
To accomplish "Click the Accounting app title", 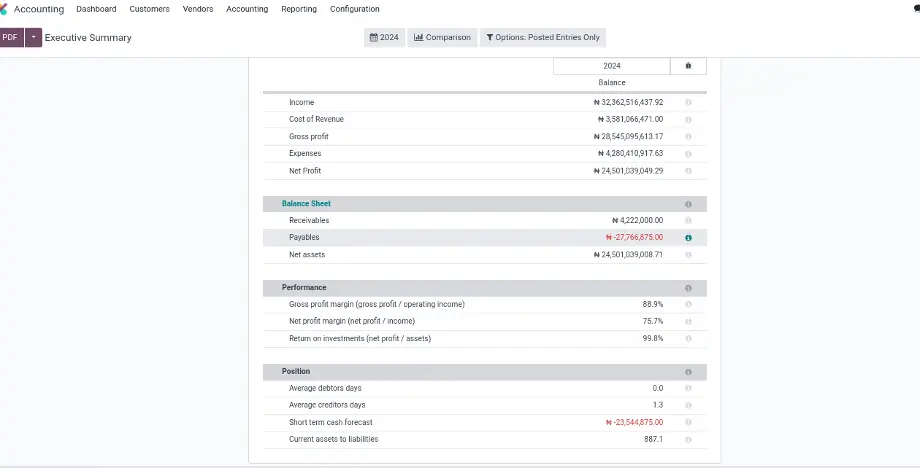I will (39, 9).
